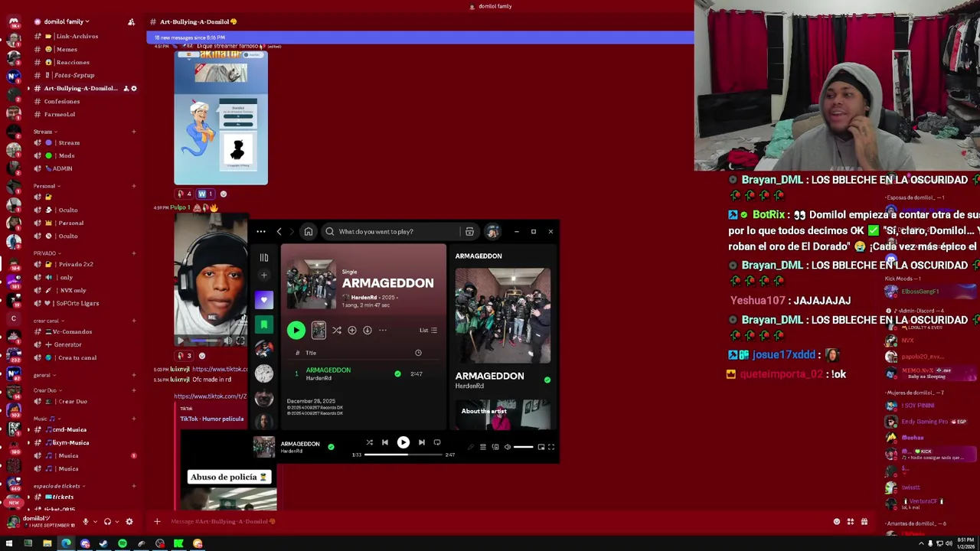Open FarmeoLol channel

click(60, 114)
